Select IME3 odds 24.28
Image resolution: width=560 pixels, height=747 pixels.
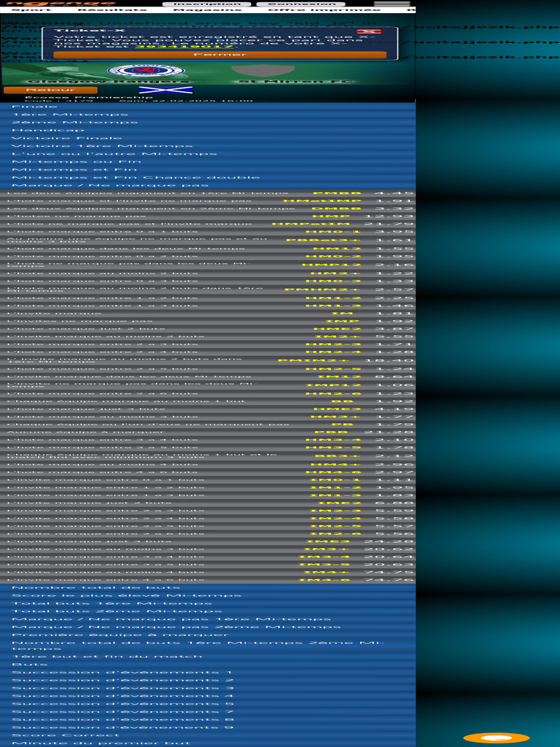tap(208, 542)
